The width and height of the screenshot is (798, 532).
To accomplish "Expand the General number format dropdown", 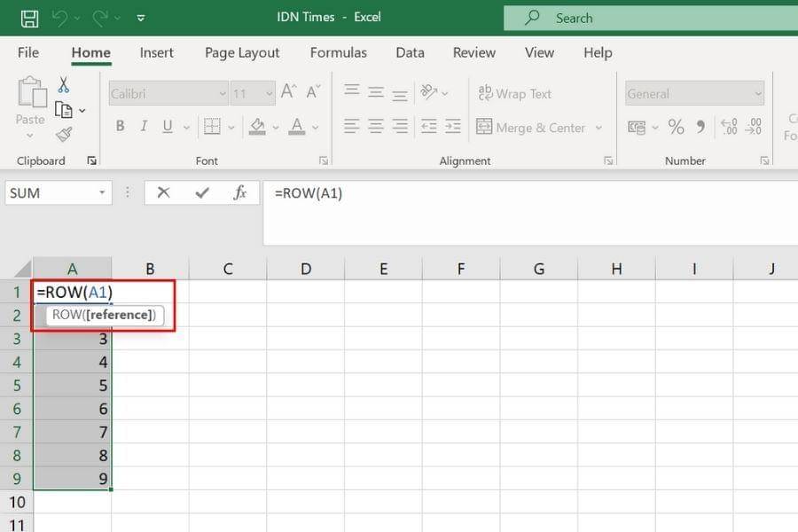I will 761,93.
